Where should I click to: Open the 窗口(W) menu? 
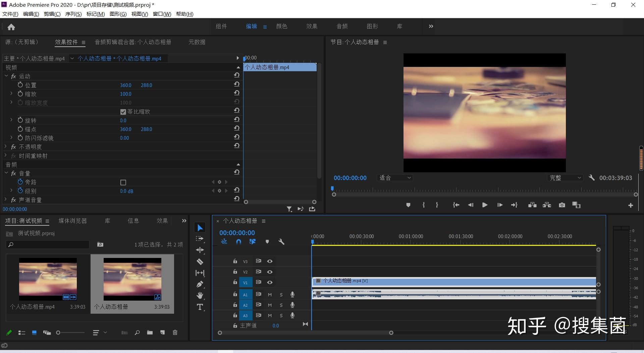coord(162,14)
